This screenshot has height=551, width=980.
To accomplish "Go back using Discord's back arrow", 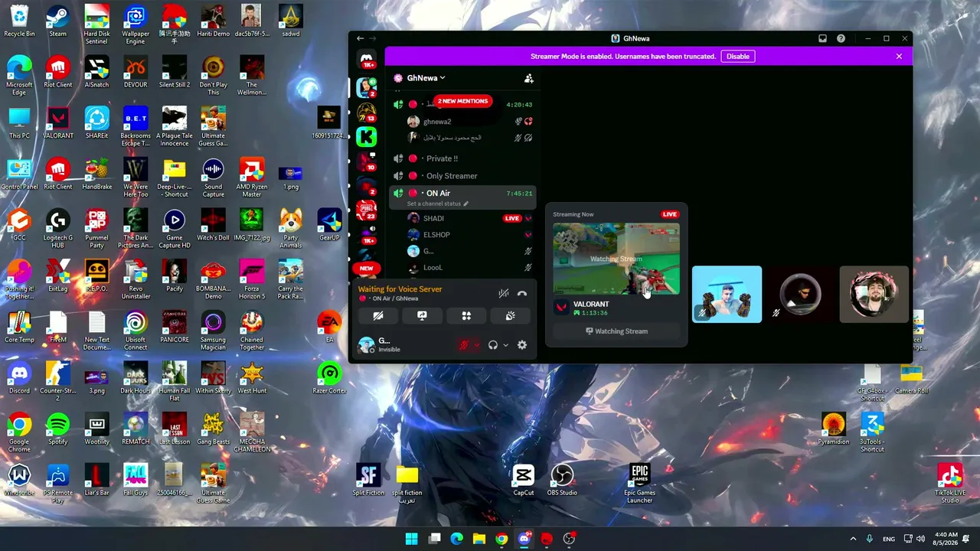I will click(x=360, y=38).
